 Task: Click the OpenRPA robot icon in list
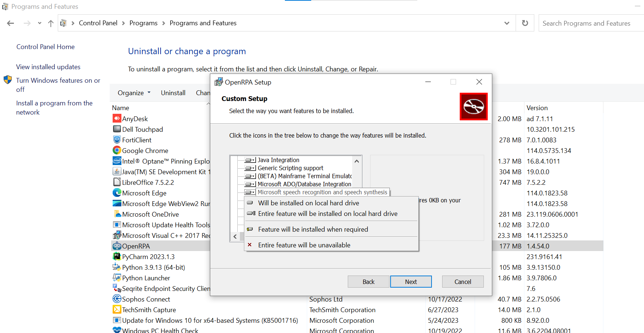tap(117, 246)
